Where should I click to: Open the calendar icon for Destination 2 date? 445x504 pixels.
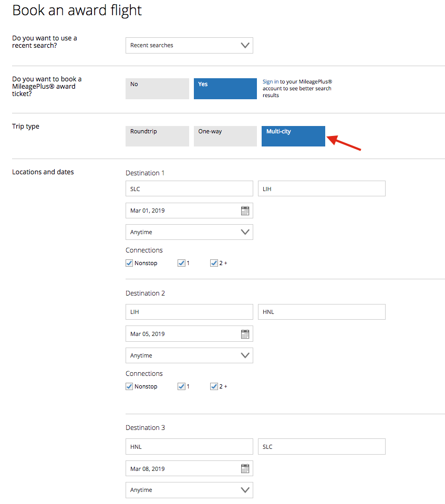pyautogui.click(x=244, y=333)
